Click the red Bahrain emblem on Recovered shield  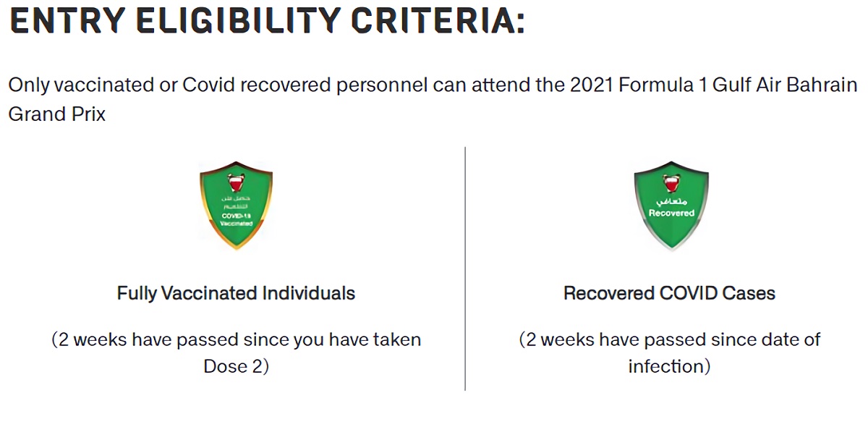[x=671, y=182]
